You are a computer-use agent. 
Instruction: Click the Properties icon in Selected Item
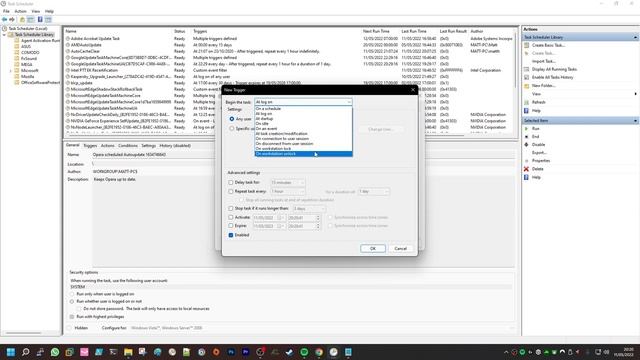(527, 161)
